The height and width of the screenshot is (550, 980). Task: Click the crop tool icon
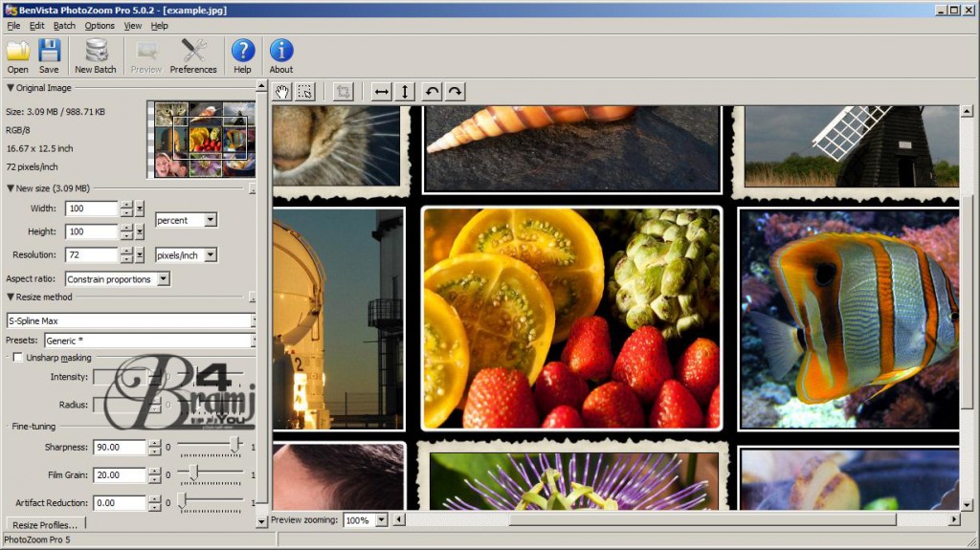[344, 92]
